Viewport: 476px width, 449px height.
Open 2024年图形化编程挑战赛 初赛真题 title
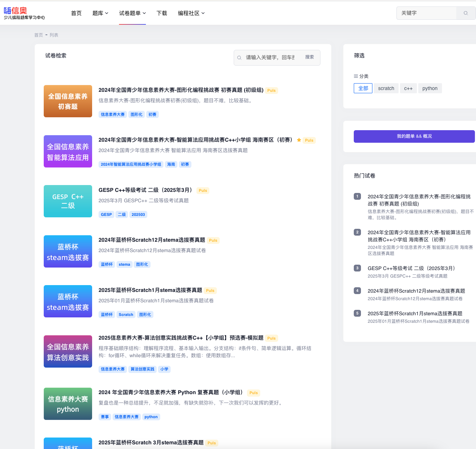(181, 90)
